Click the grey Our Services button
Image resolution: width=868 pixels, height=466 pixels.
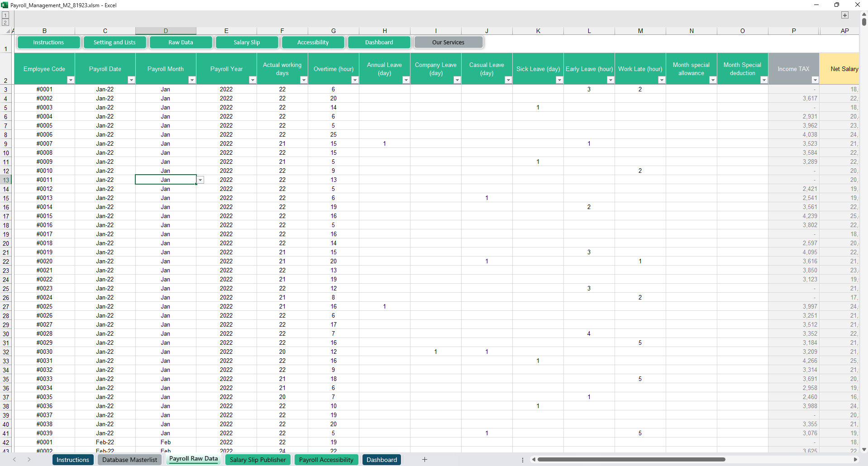tap(448, 43)
